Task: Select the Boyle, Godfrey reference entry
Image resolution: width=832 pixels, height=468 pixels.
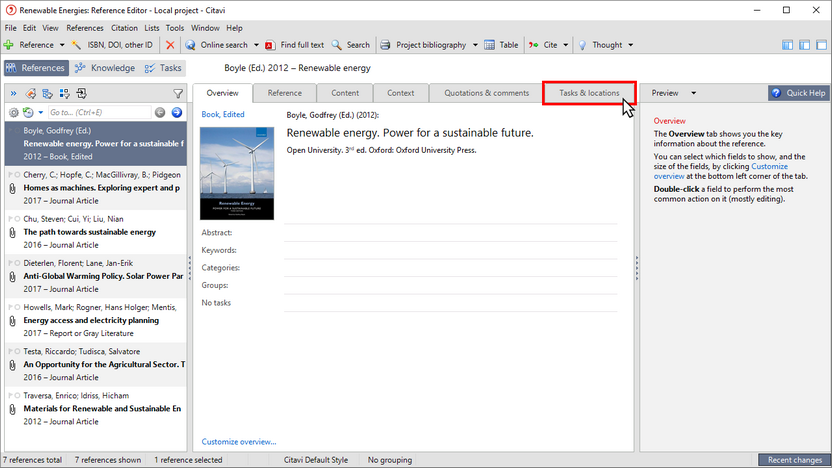Action: click(x=96, y=143)
